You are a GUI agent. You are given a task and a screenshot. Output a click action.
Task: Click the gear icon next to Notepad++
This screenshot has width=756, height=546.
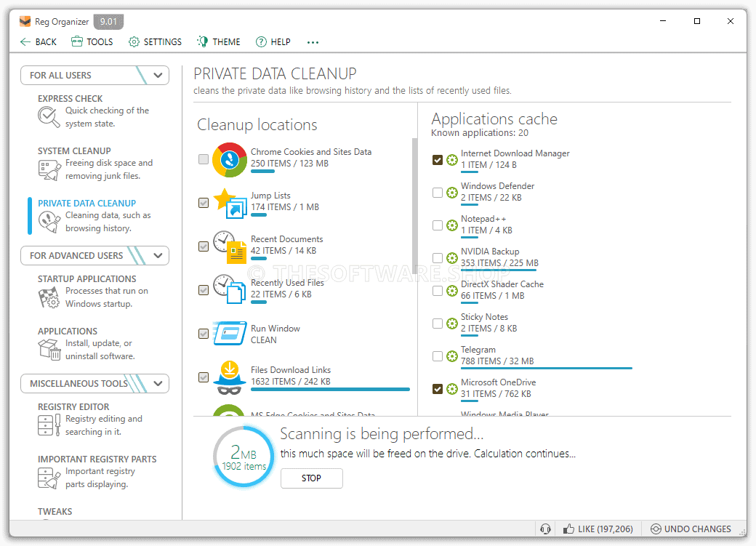tap(451, 225)
